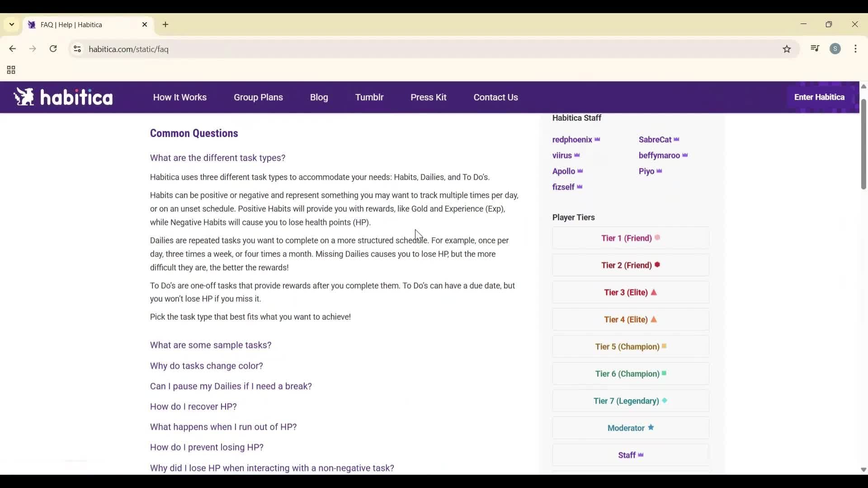The image size is (868, 488).
Task: Select the 'Tier 7 (Legendary)' tier
Action: [630, 401]
